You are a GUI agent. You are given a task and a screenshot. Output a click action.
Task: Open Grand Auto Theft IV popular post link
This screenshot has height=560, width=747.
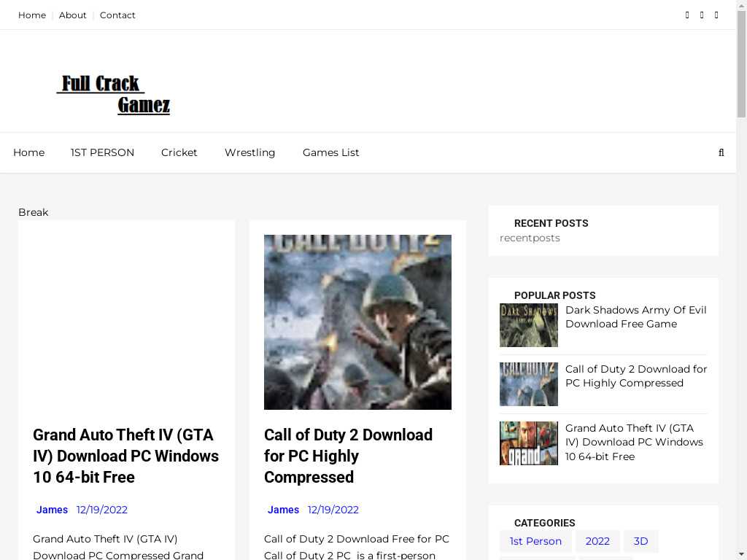[x=634, y=443]
